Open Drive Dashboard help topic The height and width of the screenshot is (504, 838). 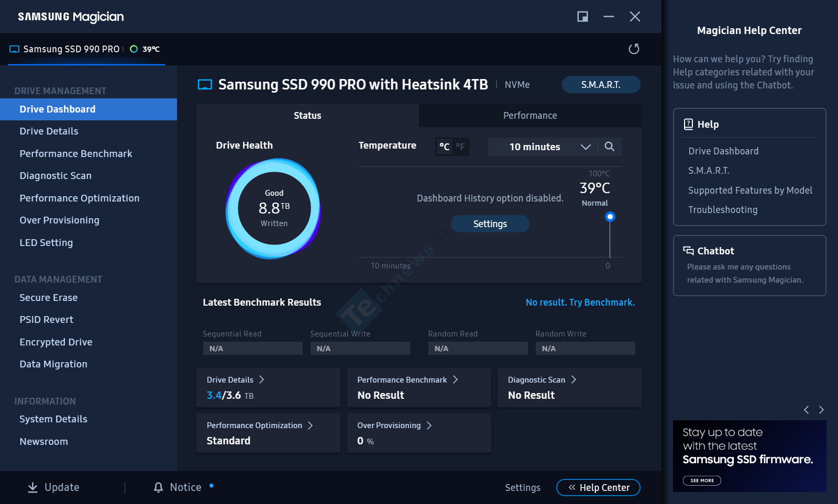pos(723,151)
